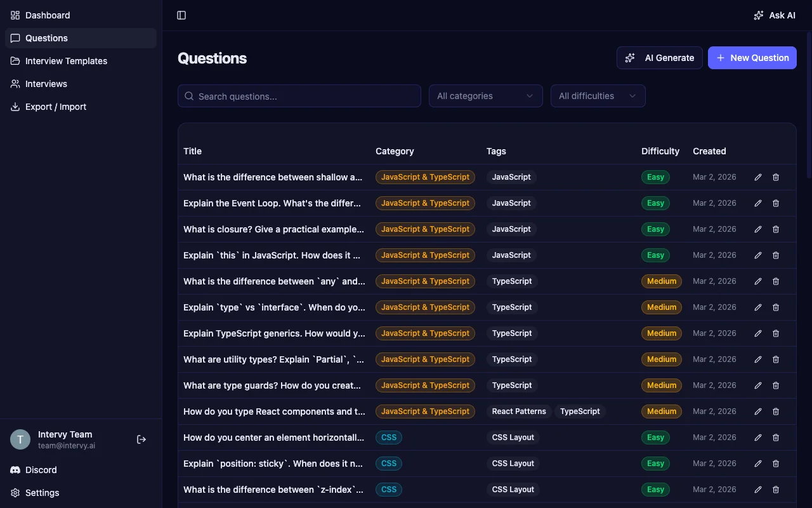
Task: Log out using the sign-out icon
Action: tap(141, 439)
